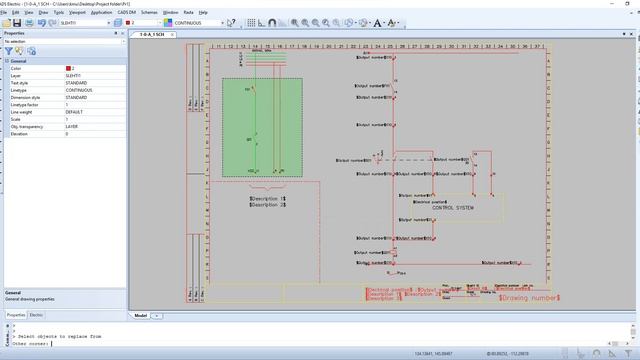Open a file with the folder icon

click(x=7, y=23)
